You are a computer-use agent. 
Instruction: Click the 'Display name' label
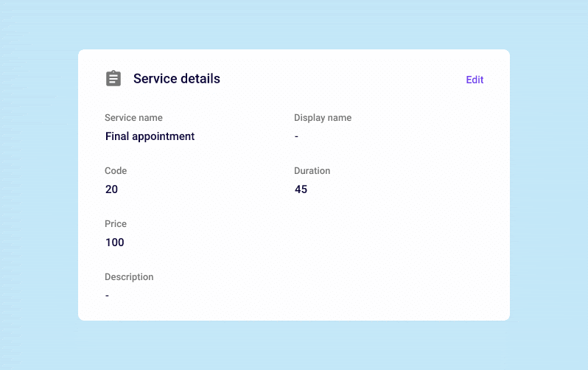323,118
